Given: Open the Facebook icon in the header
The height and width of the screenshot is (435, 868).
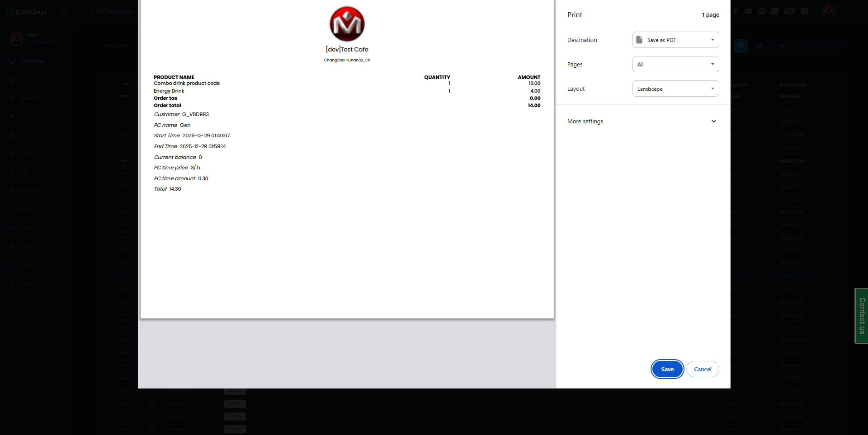Looking at the screenshot, I should pyautogui.click(x=736, y=11).
